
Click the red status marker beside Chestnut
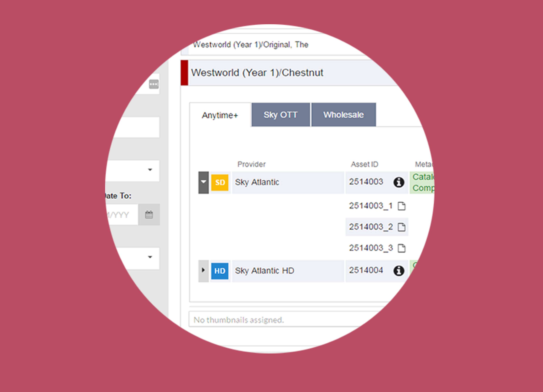click(x=184, y=73)
